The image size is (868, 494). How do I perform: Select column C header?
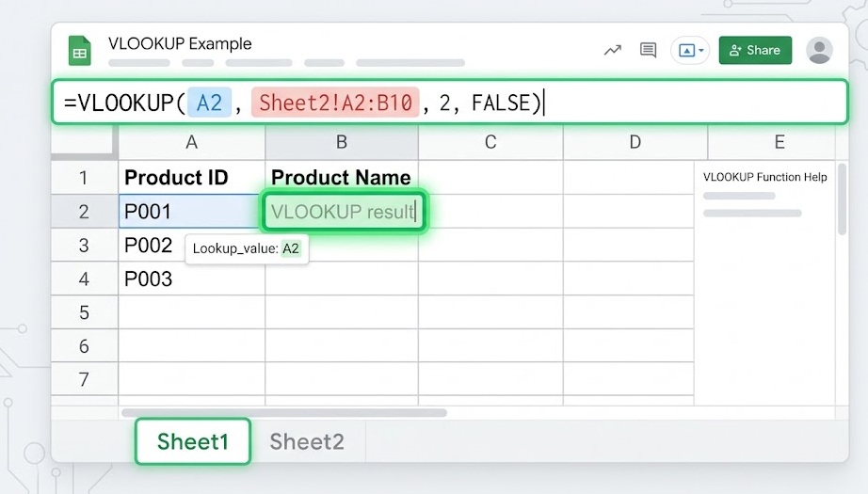pyautogui.click(x=490, y=143)
